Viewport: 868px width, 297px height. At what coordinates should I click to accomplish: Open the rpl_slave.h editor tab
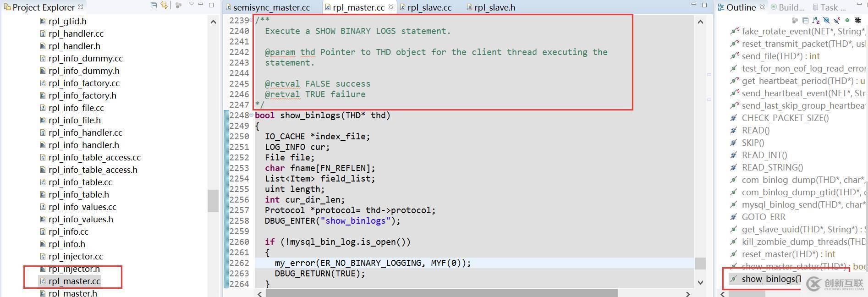point(491,7)
